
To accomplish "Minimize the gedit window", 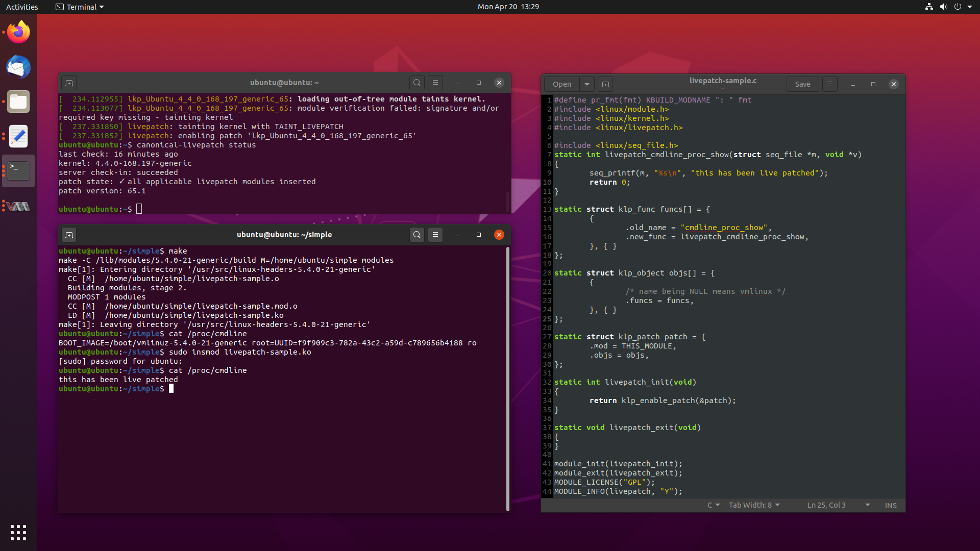I will [x=853, y=84].
